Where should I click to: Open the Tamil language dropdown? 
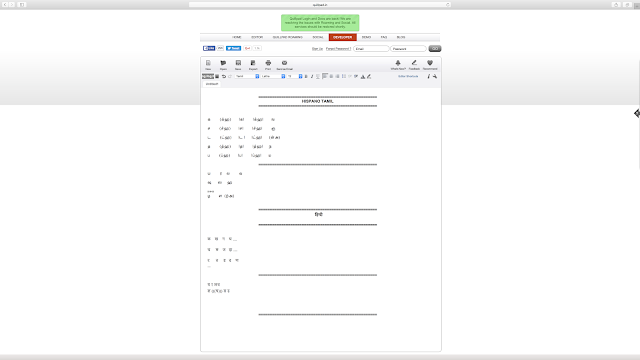click(x=247, y=76)
